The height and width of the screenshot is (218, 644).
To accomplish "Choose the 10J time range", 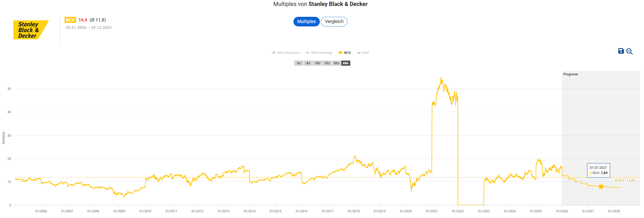I will (x=317, y=63).
